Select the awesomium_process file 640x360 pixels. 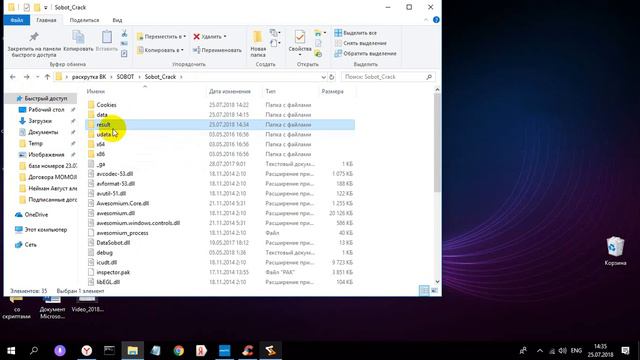122,233
